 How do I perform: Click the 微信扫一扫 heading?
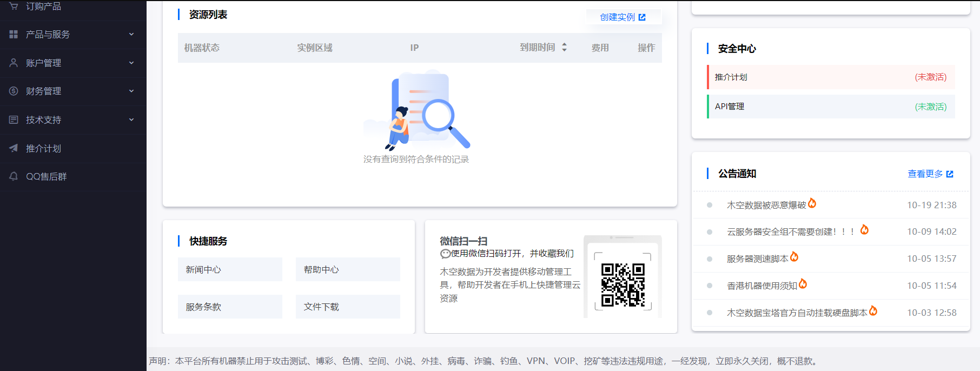pyautogui.click(x=463, y=241)
